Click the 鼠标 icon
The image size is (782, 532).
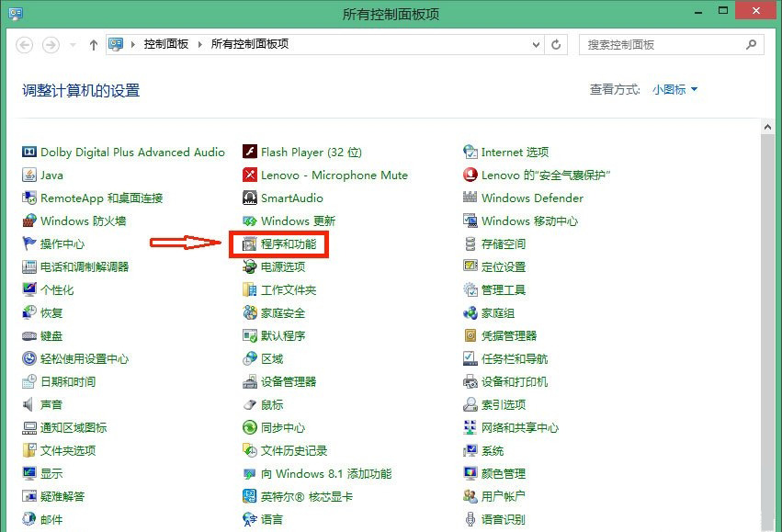click(x=250, y=405)
